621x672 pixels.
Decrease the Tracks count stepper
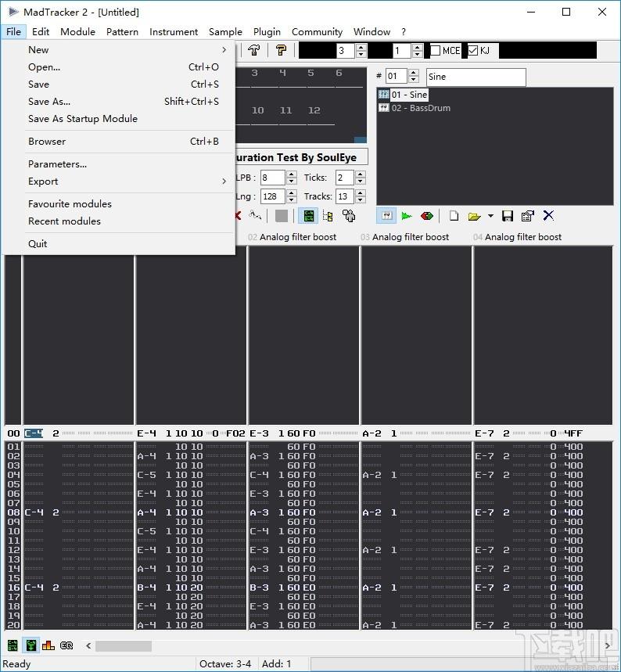(x=361, y=200)
